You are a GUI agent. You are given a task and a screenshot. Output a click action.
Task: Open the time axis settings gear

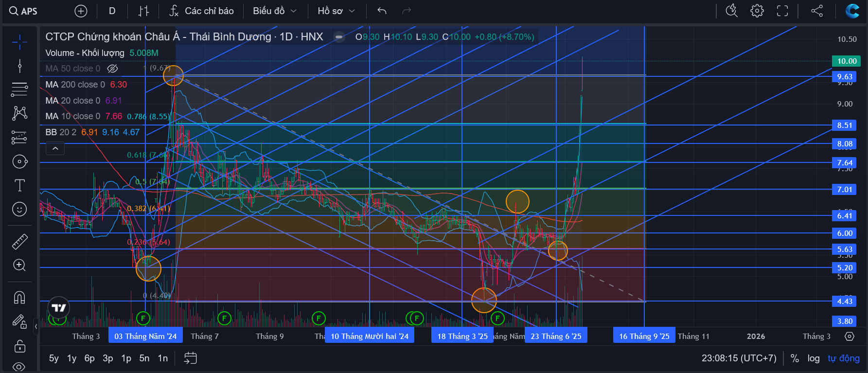(x=850, y=336)
